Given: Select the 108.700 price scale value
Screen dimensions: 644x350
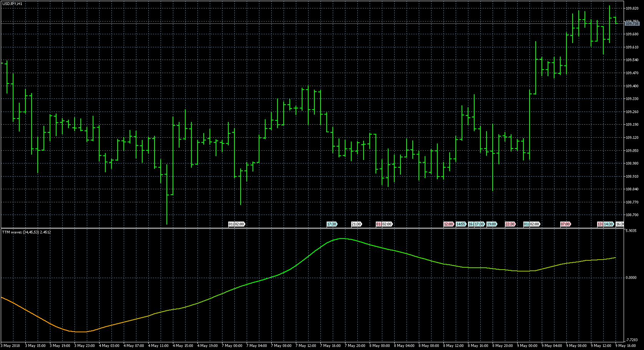Looking at the screenshot, I should tap(632, 215).
